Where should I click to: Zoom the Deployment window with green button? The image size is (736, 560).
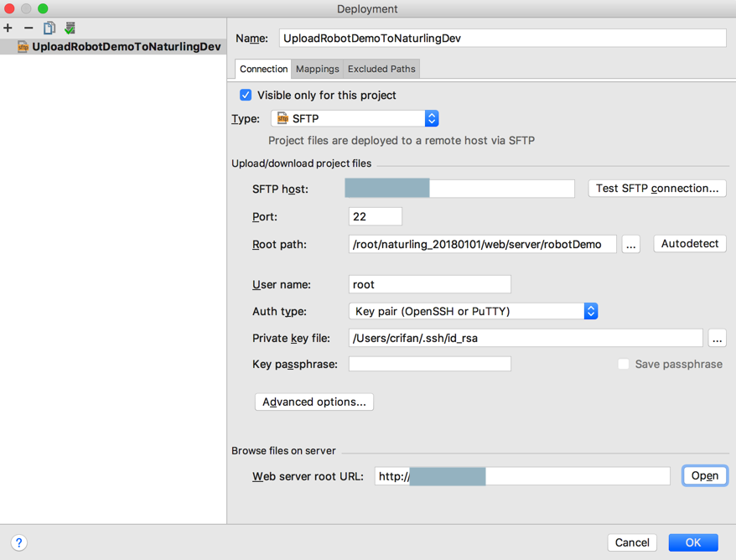coord(43,8)
